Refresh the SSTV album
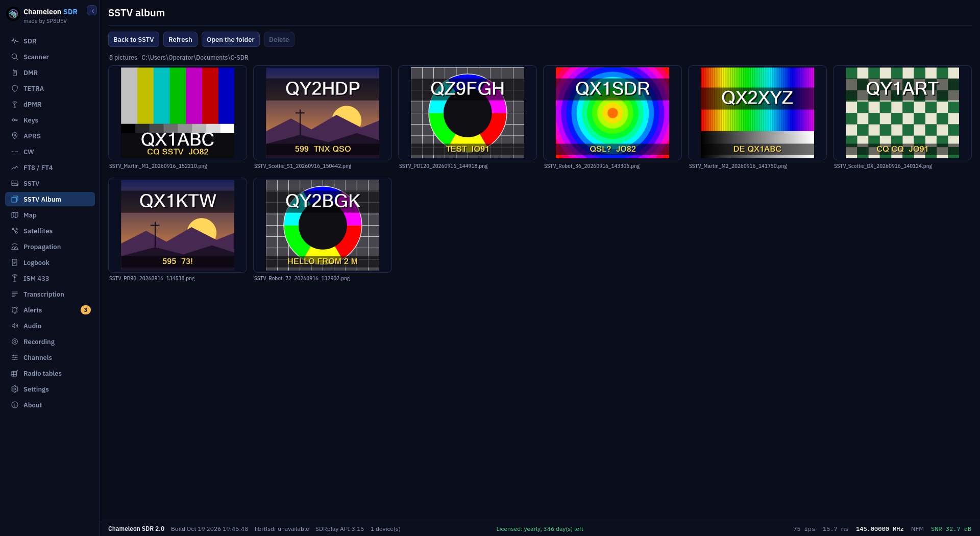Screen dimensions: 980x536 tap(180, 39)
